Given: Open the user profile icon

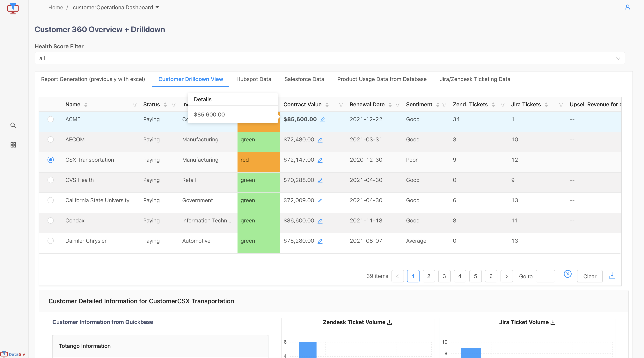Looking at the screenshot, I should click(x=627, y=7).
